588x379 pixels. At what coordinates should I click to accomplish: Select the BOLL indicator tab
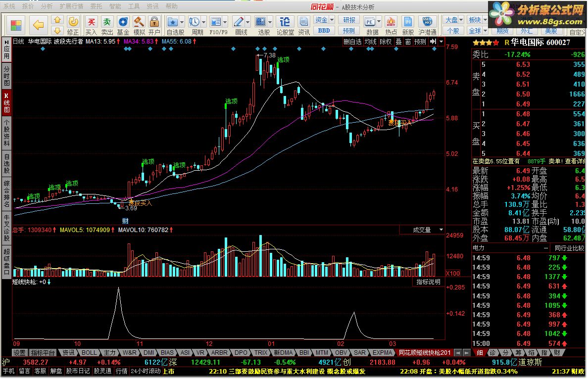(89, 353)
